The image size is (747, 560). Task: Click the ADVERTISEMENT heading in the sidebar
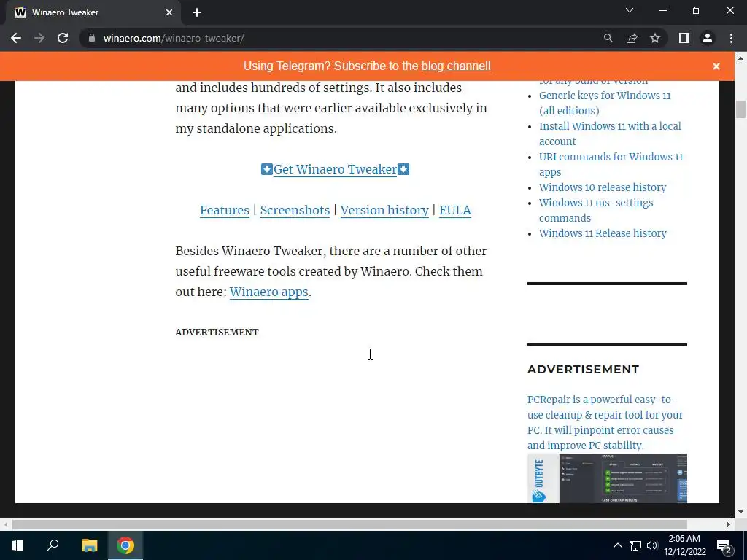click(583, 369)
